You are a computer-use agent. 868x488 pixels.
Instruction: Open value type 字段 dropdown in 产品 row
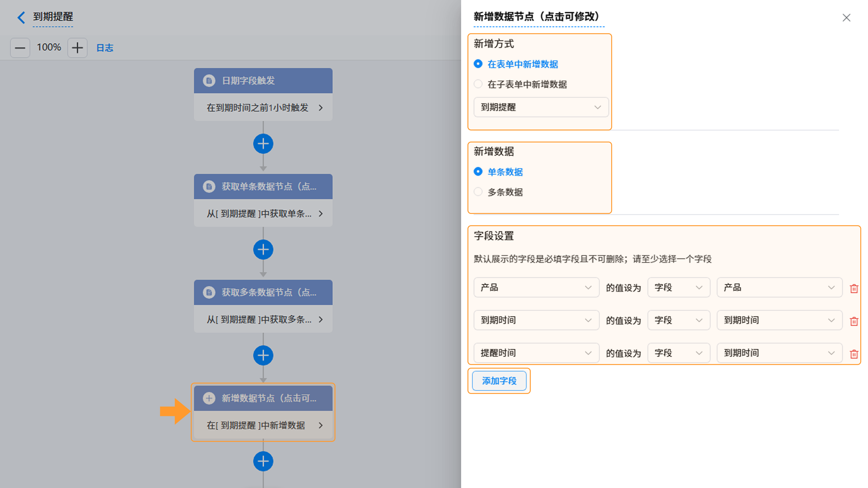(x=679, y=287)
